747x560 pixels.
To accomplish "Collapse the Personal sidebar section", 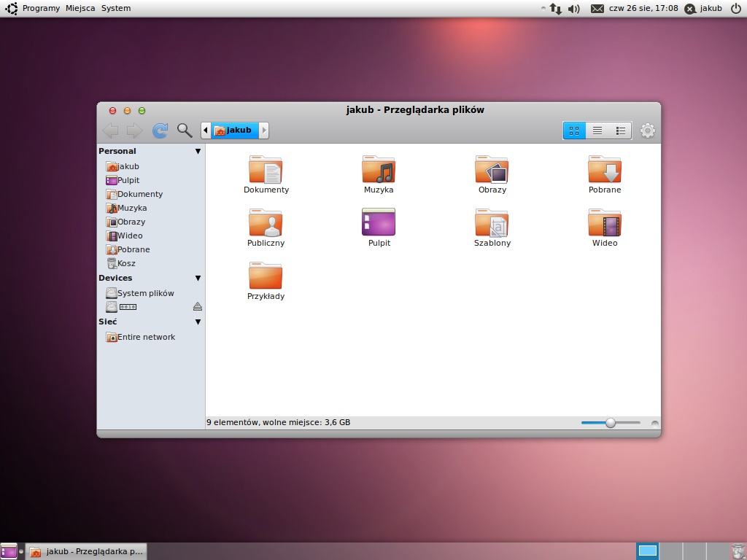I will click(x=198, y=151).
